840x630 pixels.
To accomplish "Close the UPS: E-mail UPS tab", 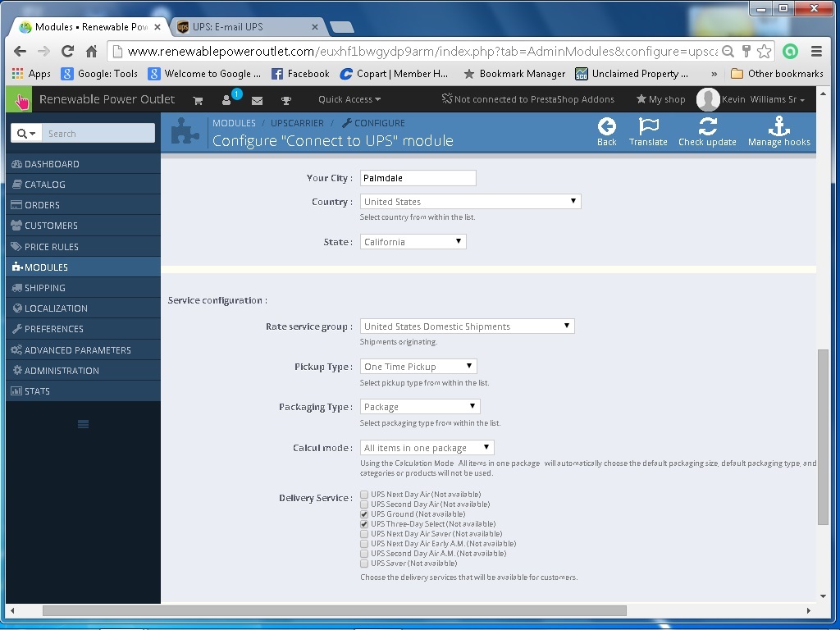I will (x=314, y=27).
